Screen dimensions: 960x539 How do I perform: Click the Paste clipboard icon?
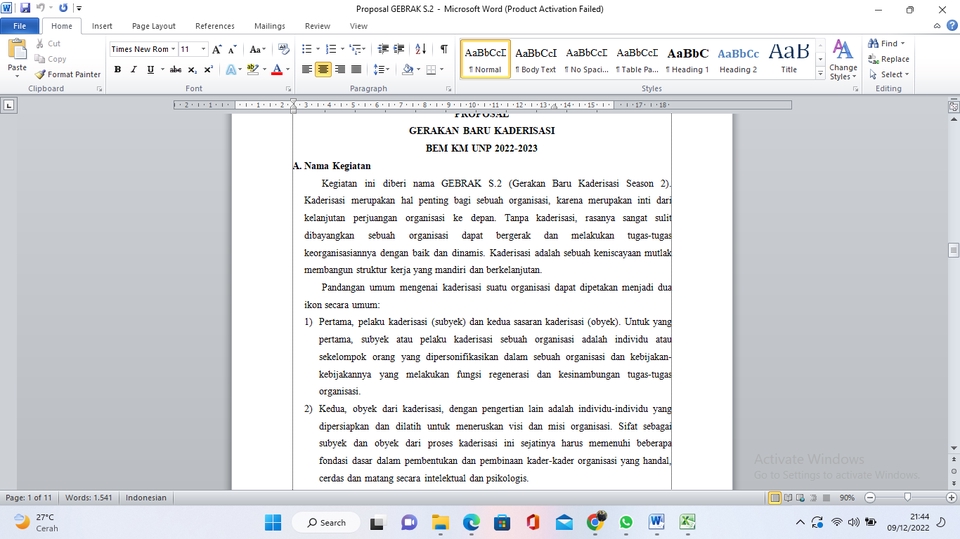(x=17, y=51)
